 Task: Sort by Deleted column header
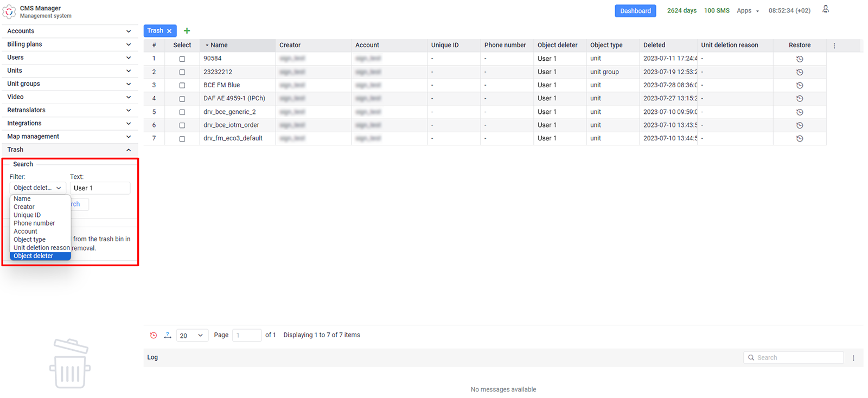[668, 46]
